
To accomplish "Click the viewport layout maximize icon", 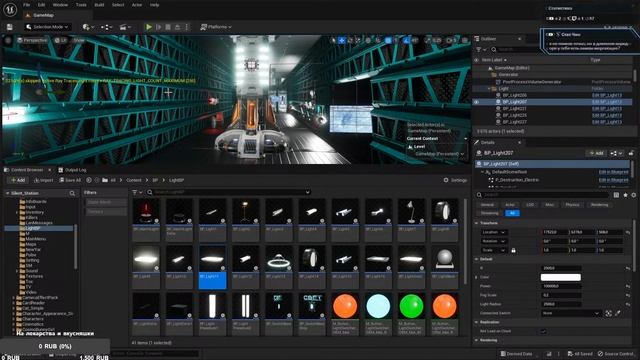I will pyautogui.click(x=465, y=40).
